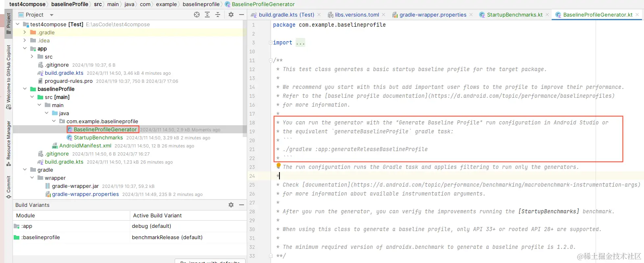Click the Expand All icon in Project panel
Image resolution: width=644 pixels, height=263 pixels.
tap(207, 15)
